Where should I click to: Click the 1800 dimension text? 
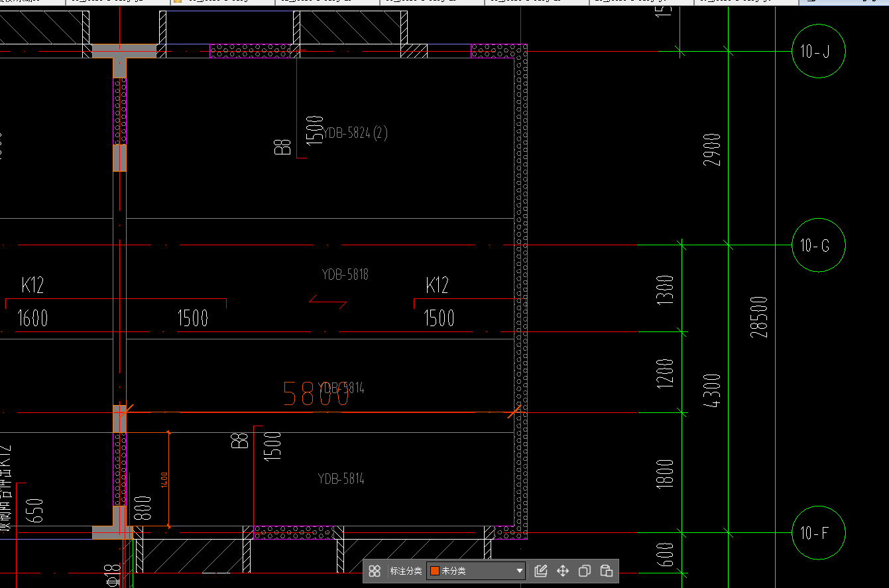(666, 475)
